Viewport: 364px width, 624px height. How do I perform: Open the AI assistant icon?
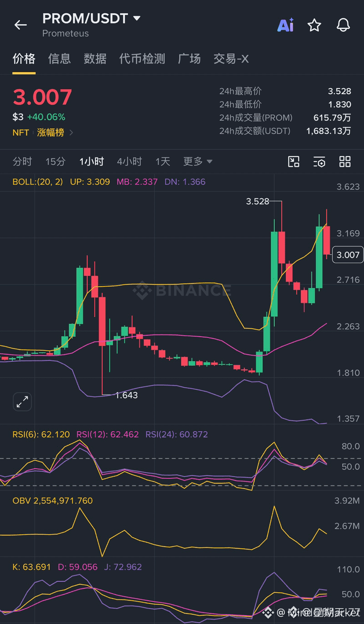point(285,25)
